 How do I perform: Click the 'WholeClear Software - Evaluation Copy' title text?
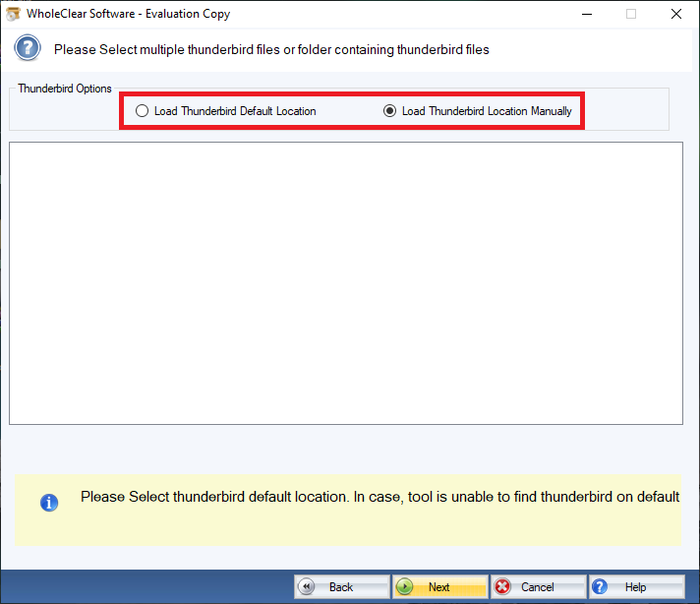(x=128, y=14)
